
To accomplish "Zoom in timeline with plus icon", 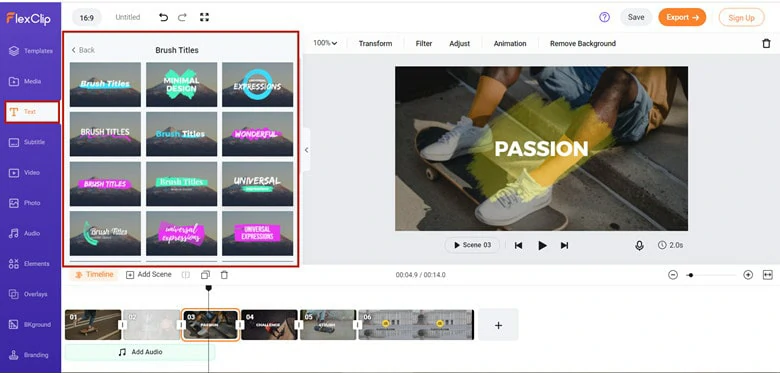I will (748, 275).
